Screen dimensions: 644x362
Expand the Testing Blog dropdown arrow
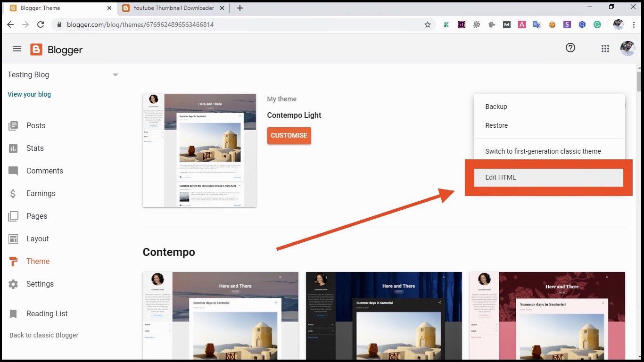point(116,75)
